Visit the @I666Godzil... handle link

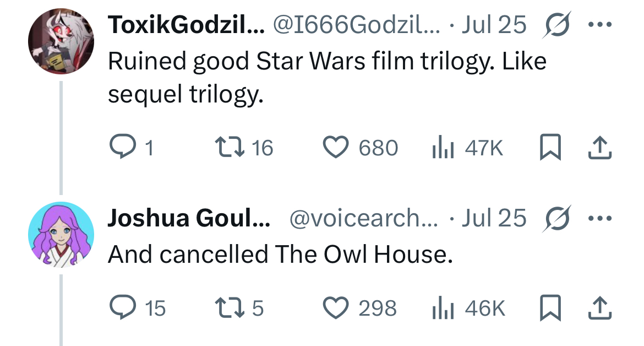pos(356,25)
